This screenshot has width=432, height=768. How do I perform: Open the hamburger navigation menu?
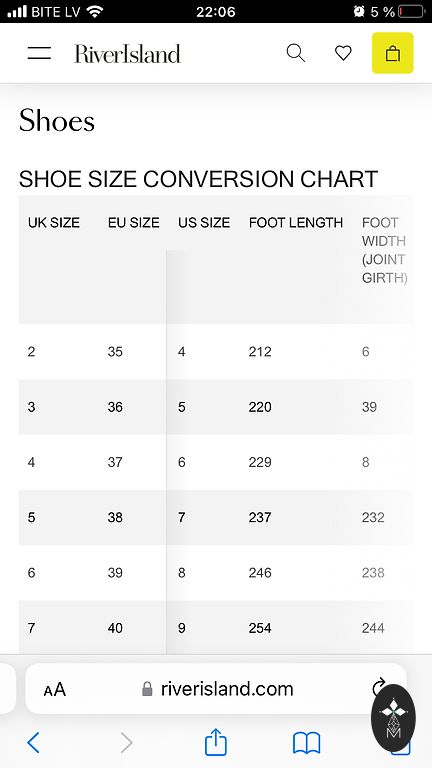click(x=39, y=53)
